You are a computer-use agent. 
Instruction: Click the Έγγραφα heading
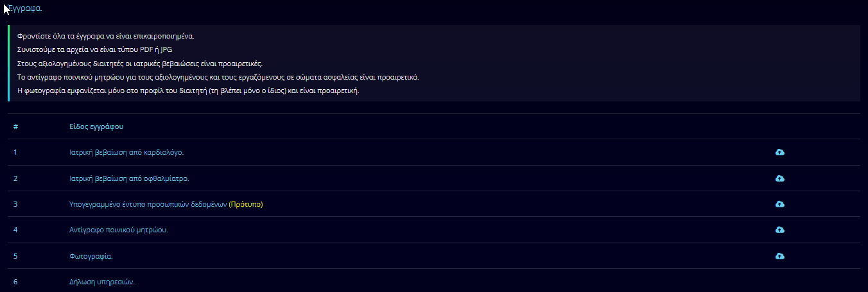(x=25, y=9)
